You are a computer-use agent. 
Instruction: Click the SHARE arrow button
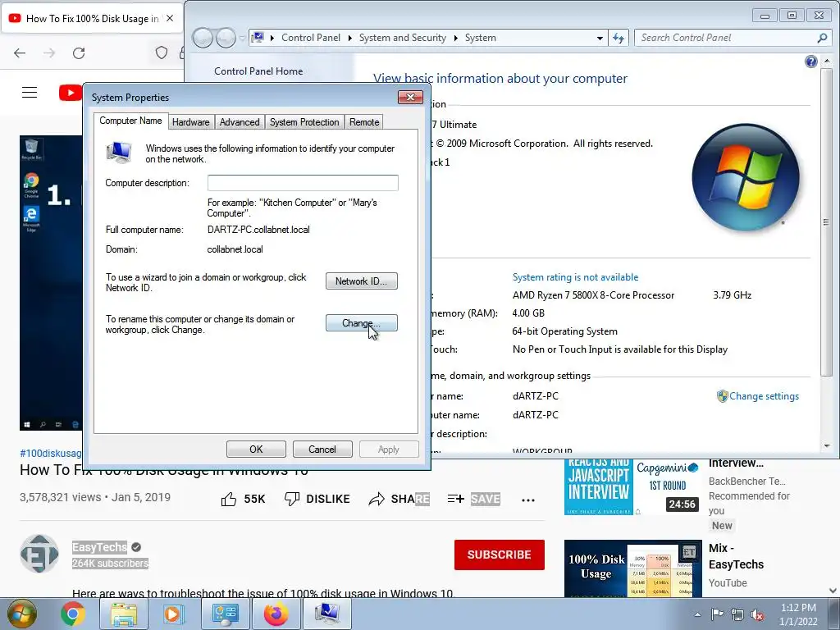point(399,499)
